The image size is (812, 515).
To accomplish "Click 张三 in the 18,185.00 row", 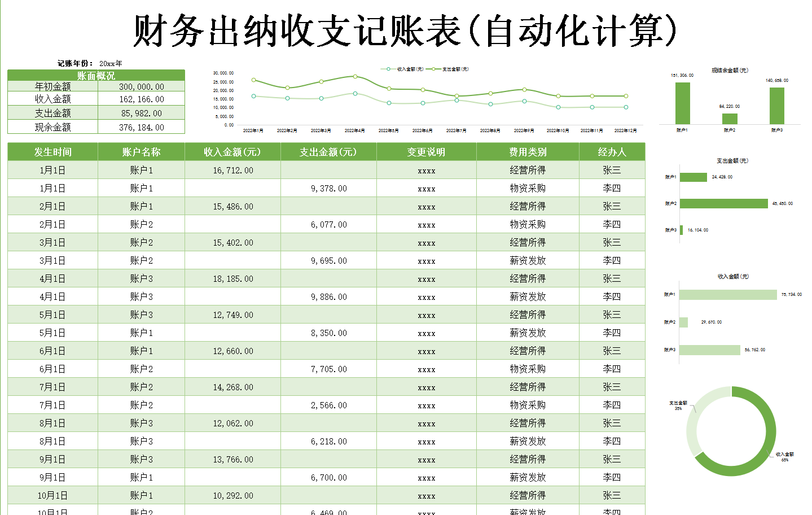I will [612, 278].
